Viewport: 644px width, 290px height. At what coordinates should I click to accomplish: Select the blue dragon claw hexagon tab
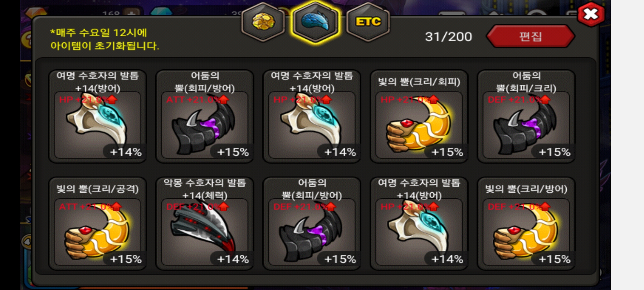point(316,22)
